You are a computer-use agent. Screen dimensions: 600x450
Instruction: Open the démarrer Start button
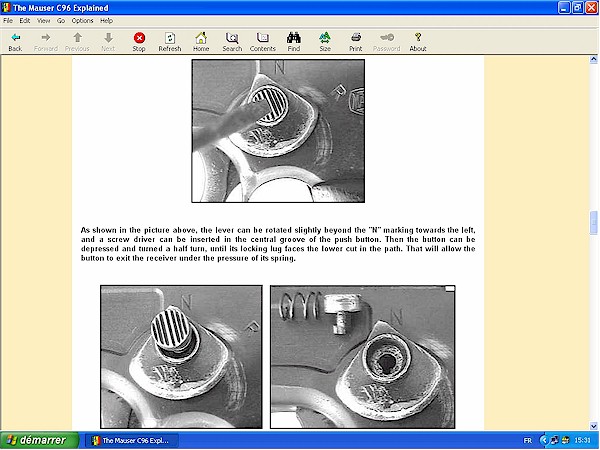pos(40,440)
